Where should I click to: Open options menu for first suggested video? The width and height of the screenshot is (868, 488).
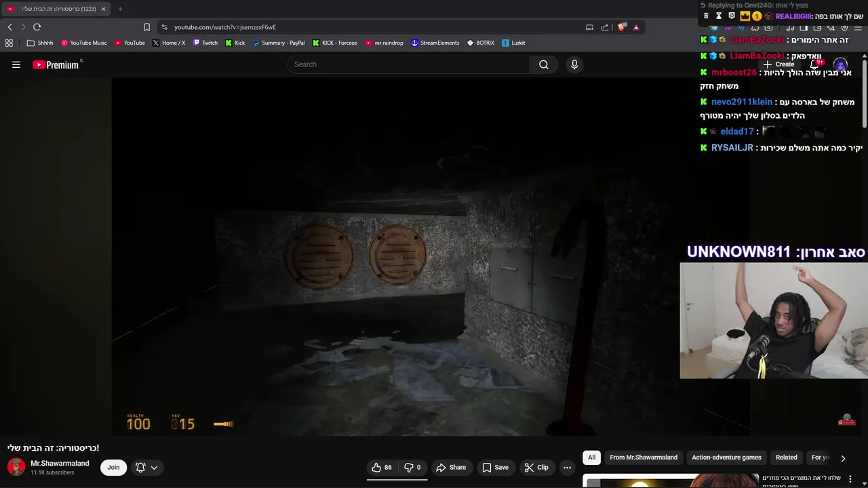(x=850, y=479)
